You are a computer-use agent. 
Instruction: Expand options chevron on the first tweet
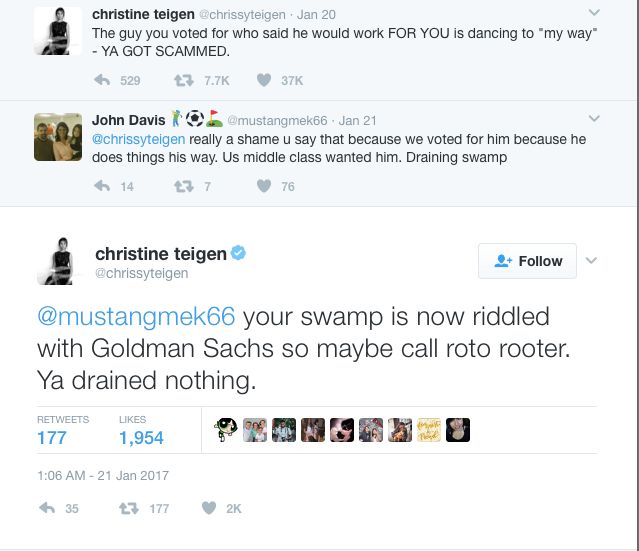point(594,13)
